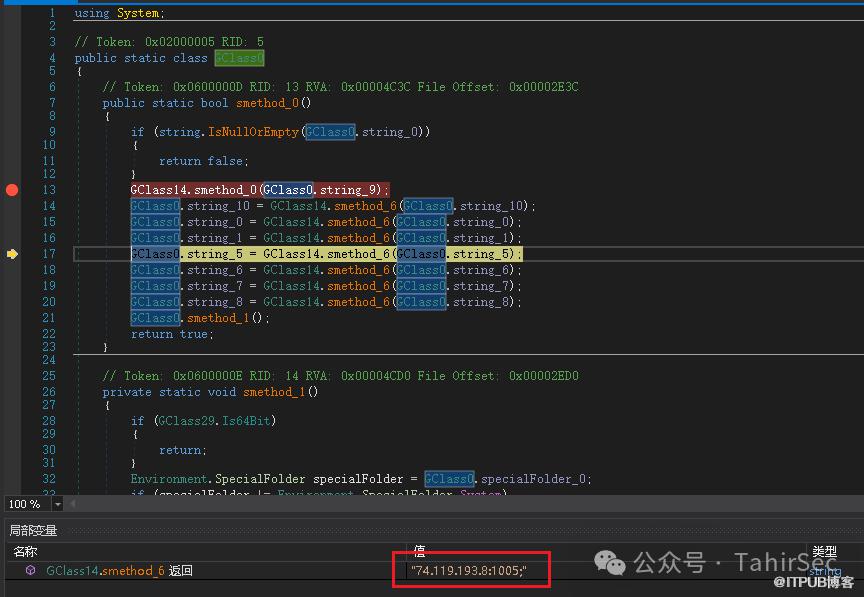Click line number 26 in the gutter
The width and height of the screenshot is (864, 597).
click(50, 392)
